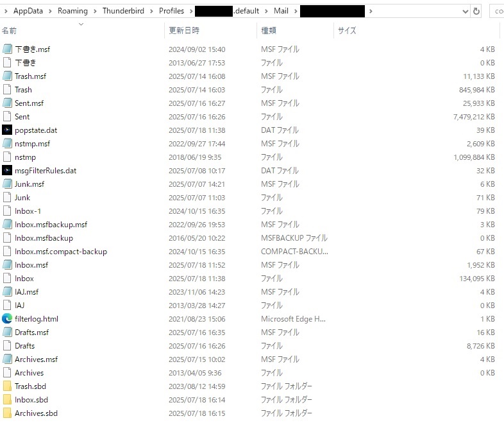
Task: Select the popstate.dat file icon
Action: (7, 130)
